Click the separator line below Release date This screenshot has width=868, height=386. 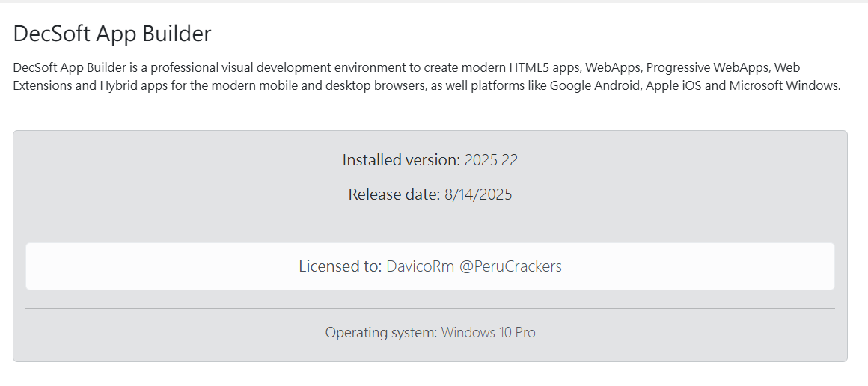430,224
